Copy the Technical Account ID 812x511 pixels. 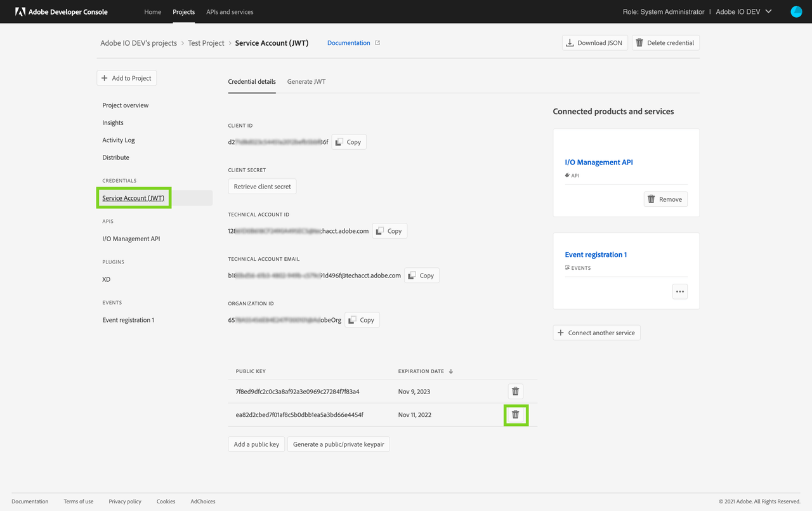pyautogui.click(x=390, y=231)
